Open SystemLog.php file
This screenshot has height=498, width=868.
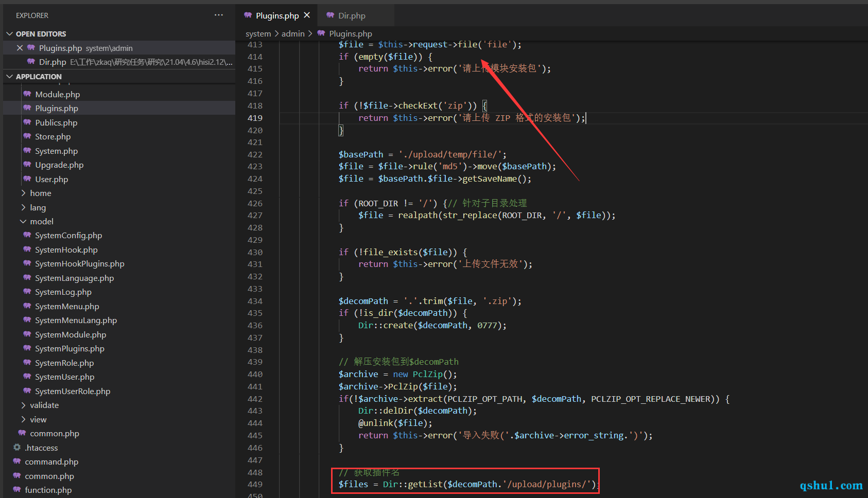coord(63,292)
